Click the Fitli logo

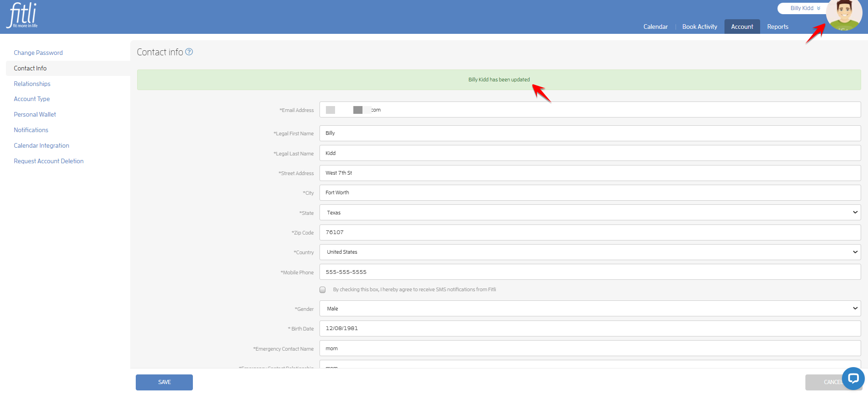click(x=22, y=15)
